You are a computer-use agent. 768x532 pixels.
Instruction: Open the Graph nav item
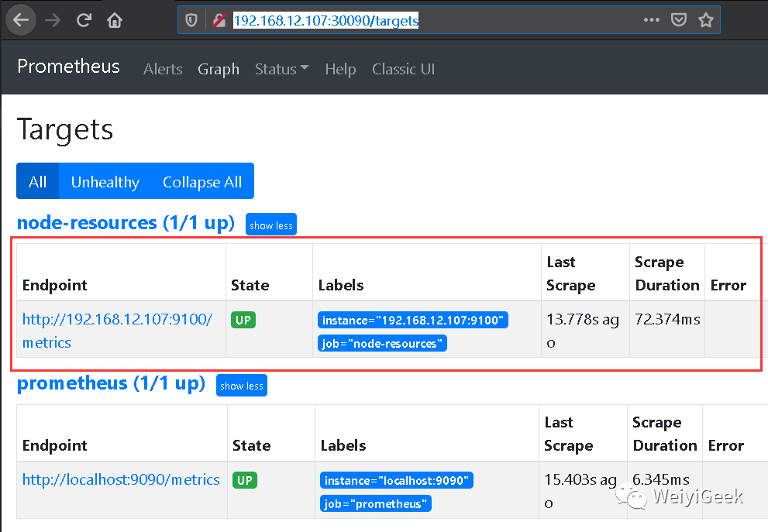(x=219, y=69)
